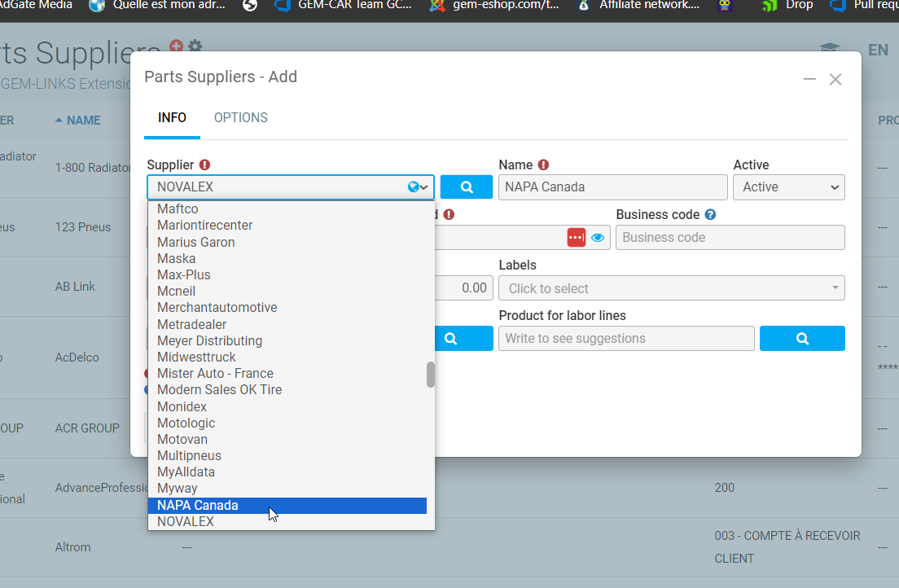Click the globe icon in Supplier field

[x=414, y=187]
